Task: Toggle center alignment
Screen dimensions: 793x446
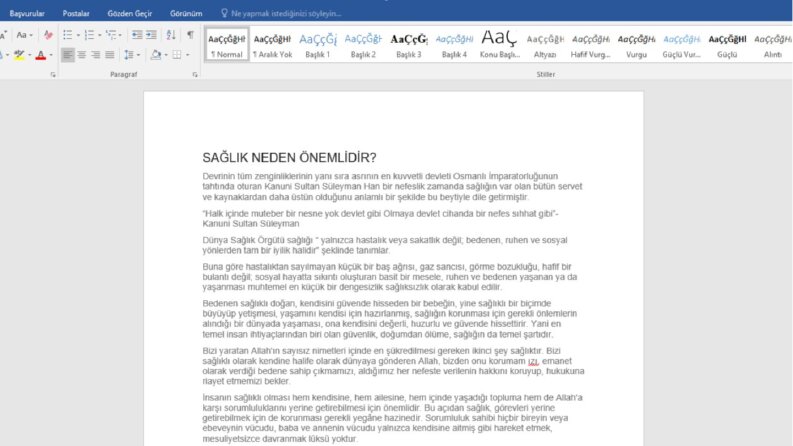Action: tap(81, 55)
